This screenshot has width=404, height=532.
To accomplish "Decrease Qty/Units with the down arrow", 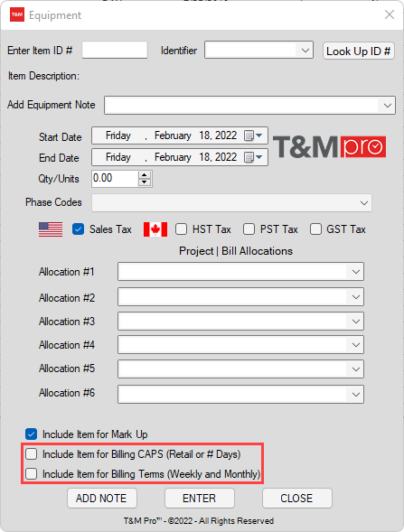I will pyautogui.click(x=145, y=182).
